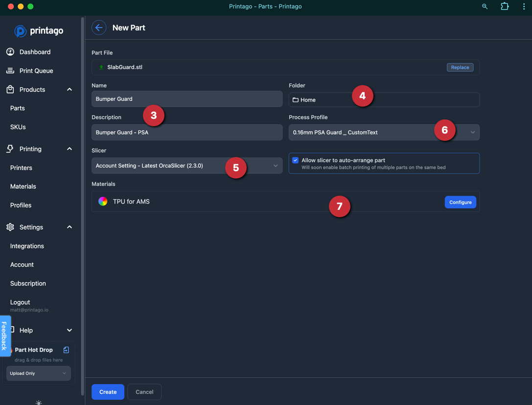Expand the Help sidebar section
Screen dimensions: 532x405
point(69,331)
